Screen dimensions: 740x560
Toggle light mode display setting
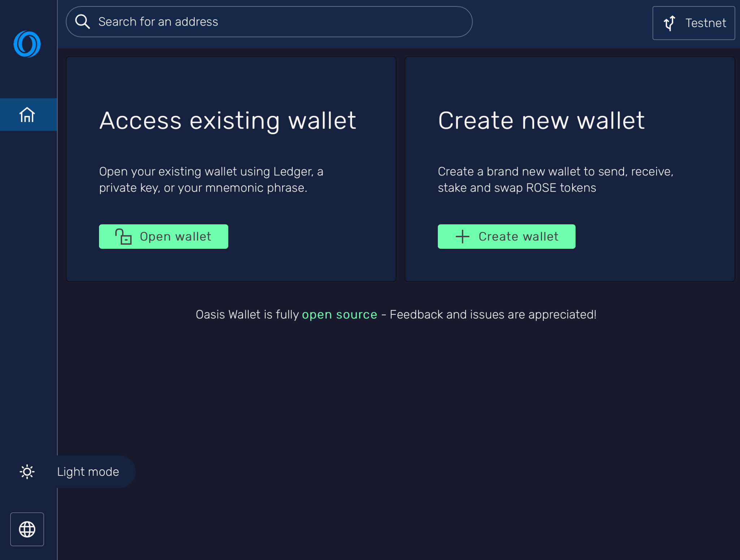pos(27,471)
